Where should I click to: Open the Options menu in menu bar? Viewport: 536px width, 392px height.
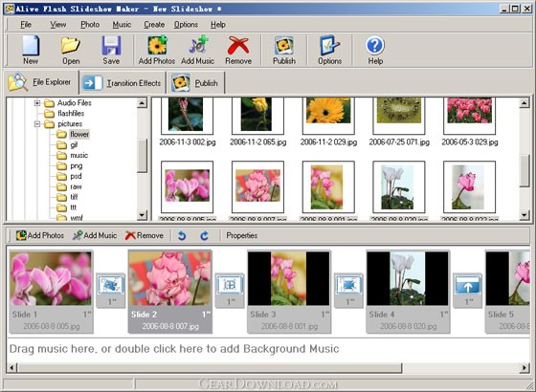(186, 25)
